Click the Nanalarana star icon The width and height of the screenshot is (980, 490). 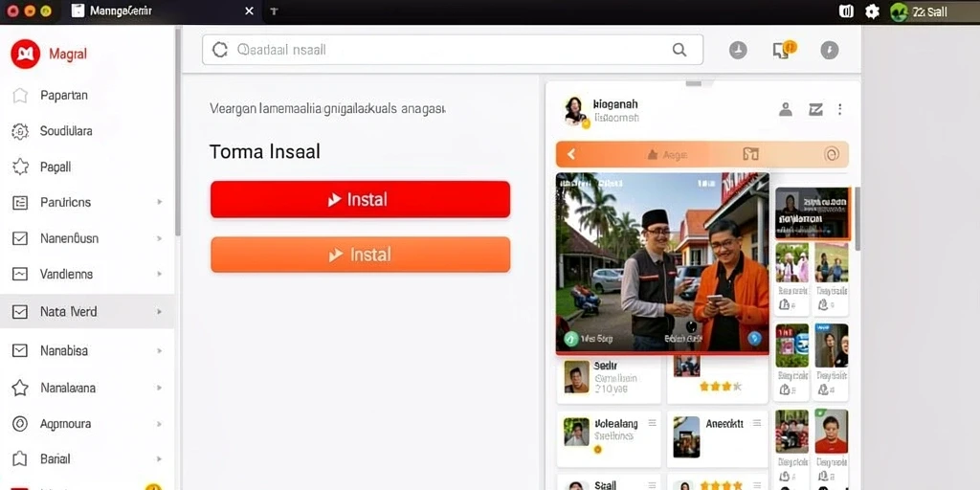(x=20, y=389)
